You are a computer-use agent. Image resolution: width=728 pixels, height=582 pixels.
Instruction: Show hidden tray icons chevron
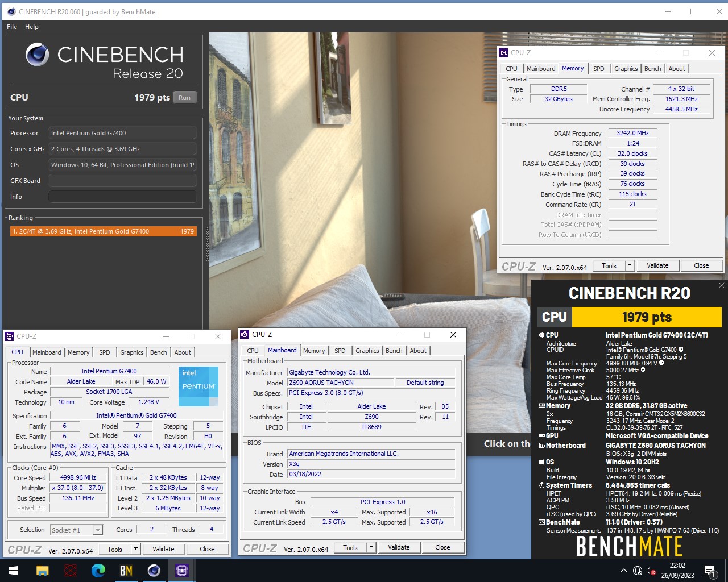tap(624, 571)
